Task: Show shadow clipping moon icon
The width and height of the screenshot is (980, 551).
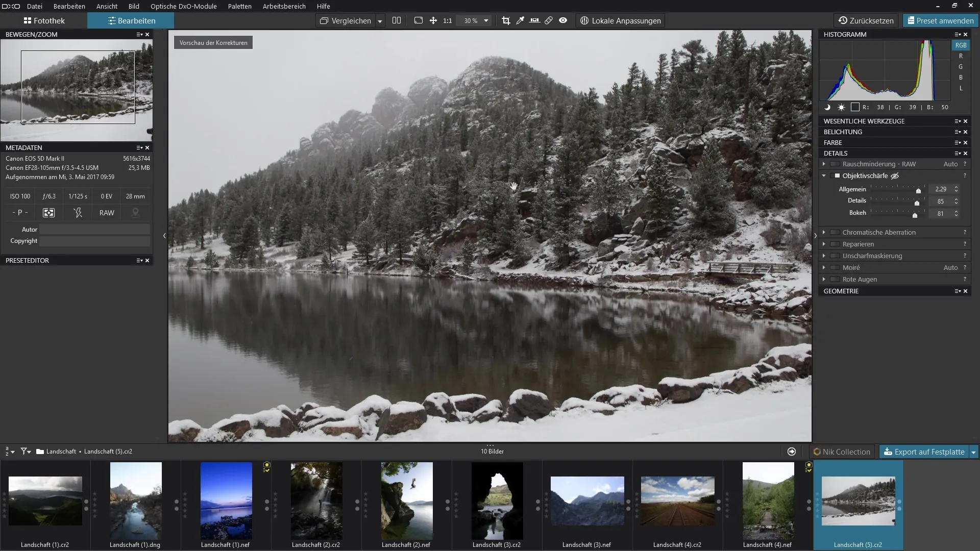Action: point(827,107)
